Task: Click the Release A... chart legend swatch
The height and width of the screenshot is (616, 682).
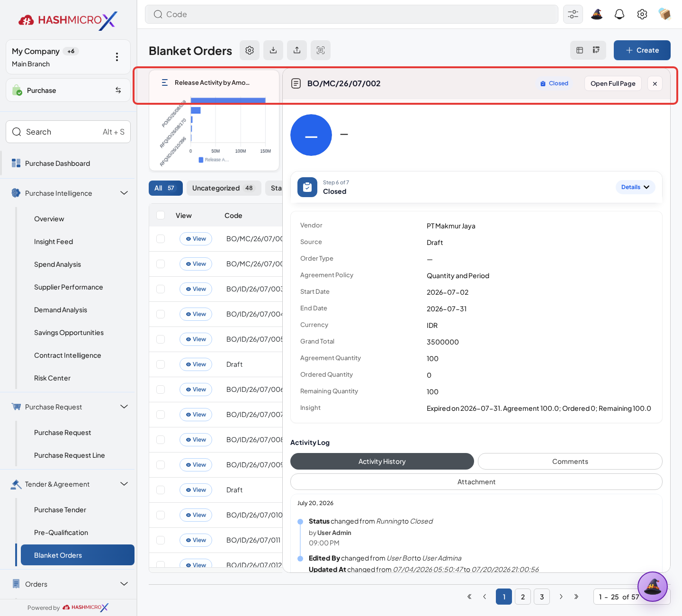Action: pyautogui.click(x=201, y=160)
